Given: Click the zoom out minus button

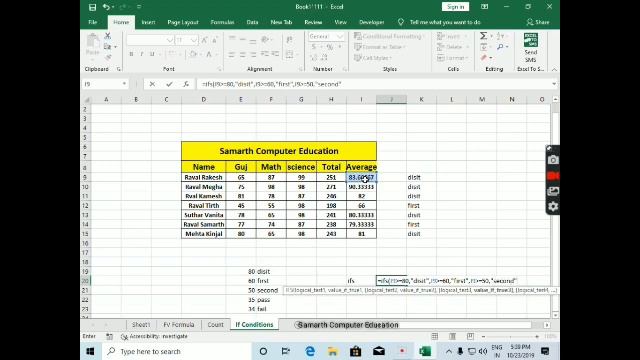Looking at the screenshot, I should pyautogui.click(x=483, y=336).
